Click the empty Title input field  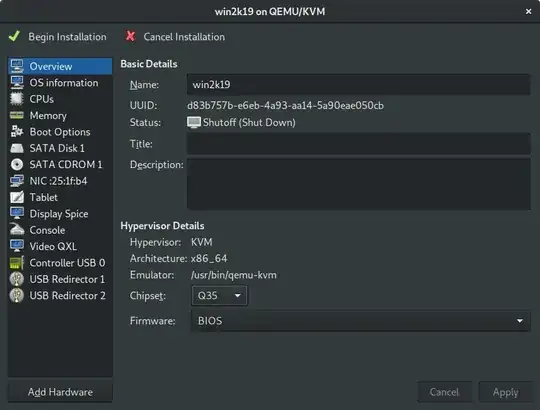[x=359, y=144]
